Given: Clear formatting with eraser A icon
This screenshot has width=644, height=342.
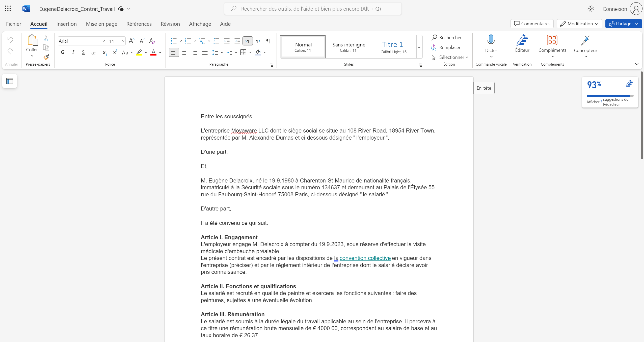Looking at the screenshot, I should point(152,41).
